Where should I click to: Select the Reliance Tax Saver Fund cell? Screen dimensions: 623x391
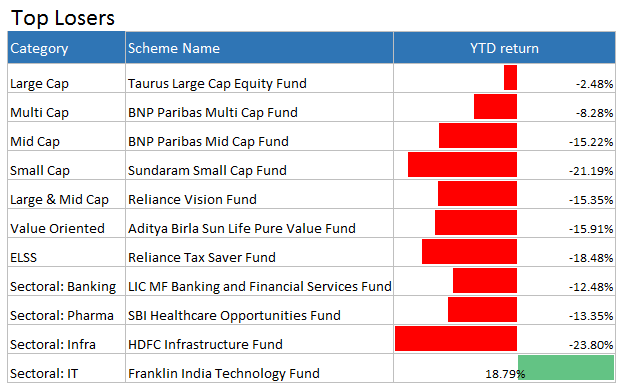pyautogui.click(x=259, y=252)
